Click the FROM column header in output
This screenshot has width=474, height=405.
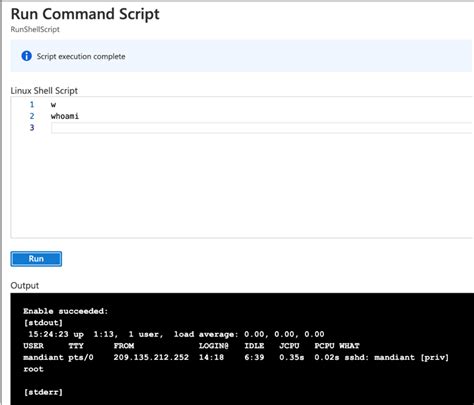pyautogui.click(x=124, y=346)
